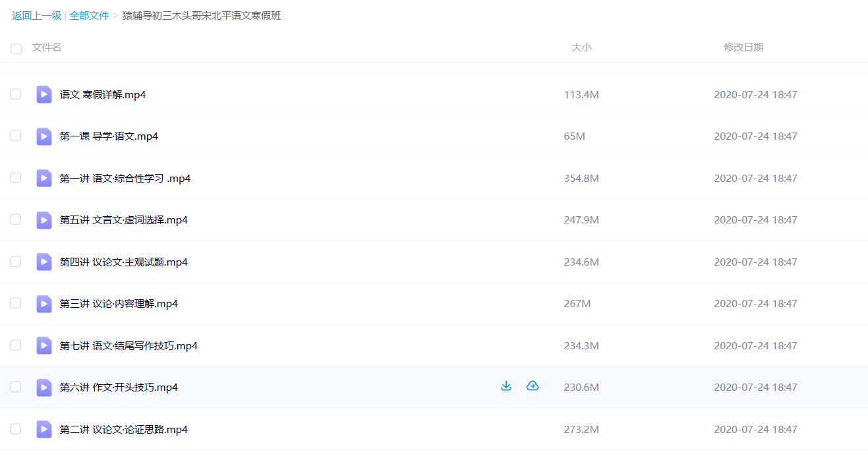Open 全部文件 breadcrumb link

(x=89, y=15)
